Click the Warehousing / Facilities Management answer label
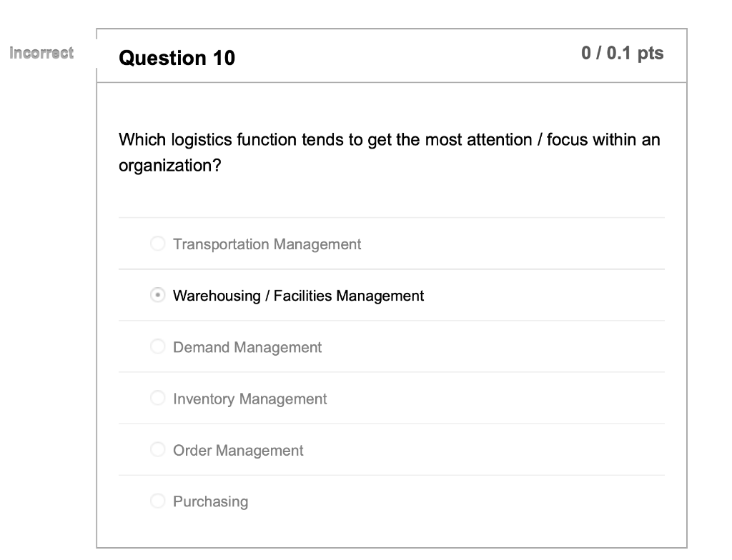 pyautogui.click(x=297, y=296)
